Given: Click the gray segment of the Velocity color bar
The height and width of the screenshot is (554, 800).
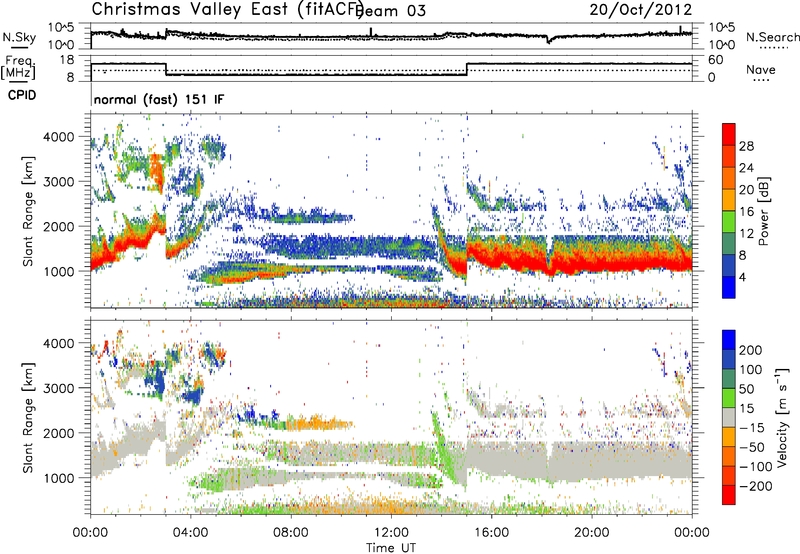Looking at the screenshot, I should [729, 417].
